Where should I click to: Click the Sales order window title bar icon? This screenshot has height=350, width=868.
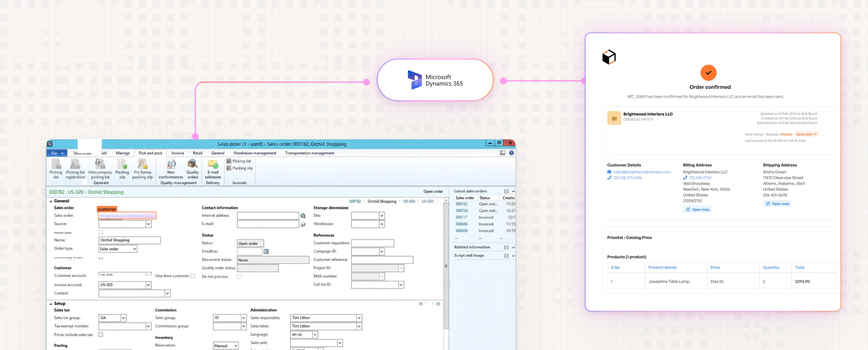pos(50,144)
